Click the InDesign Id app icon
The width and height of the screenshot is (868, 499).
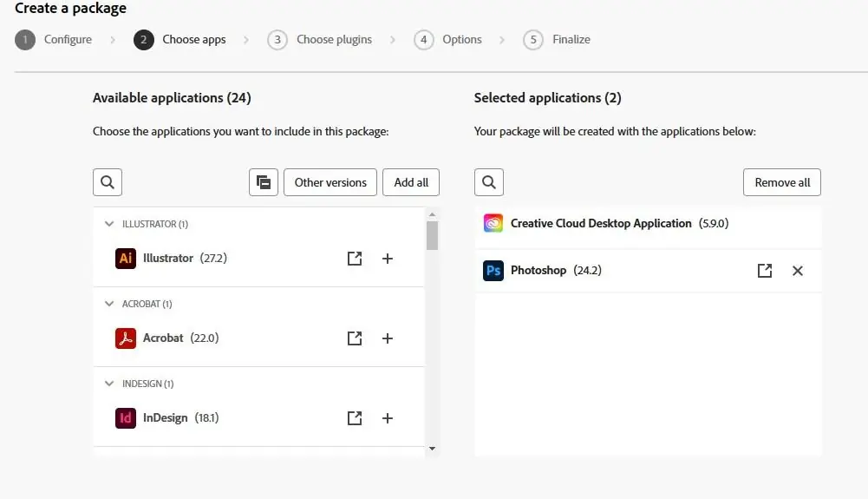coord(126,418)
